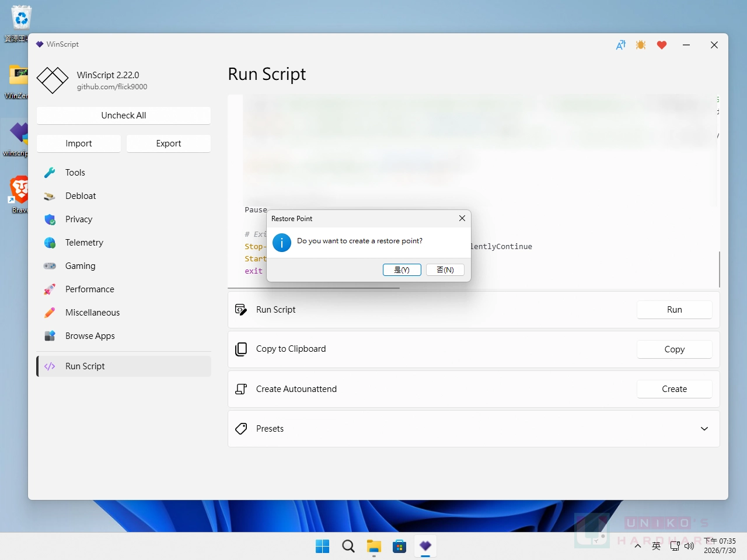
Task: Click the Create Autounattend icon
Action: coord(241,389)
